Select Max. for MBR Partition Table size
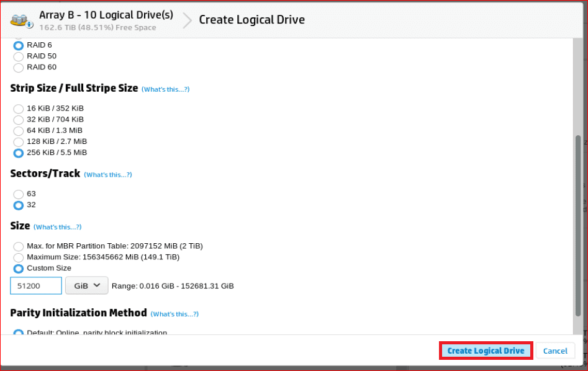 pos(19,246)
